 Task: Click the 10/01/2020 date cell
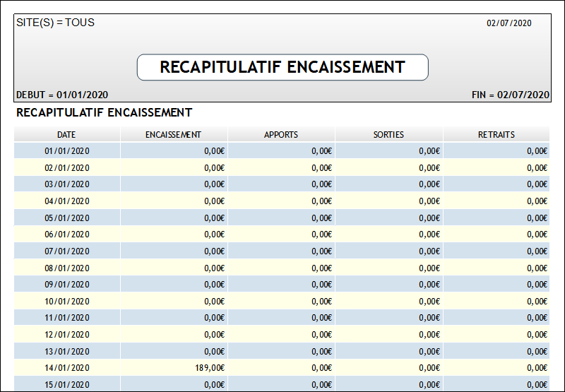pos(67,301)
